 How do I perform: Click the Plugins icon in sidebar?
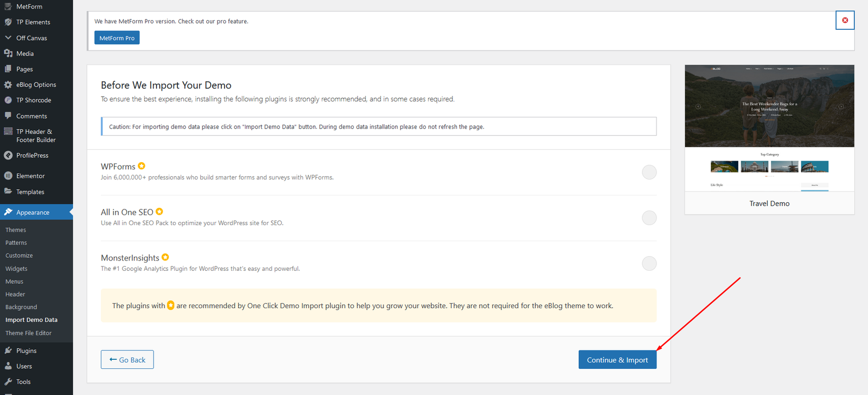[x=8, y=351]
